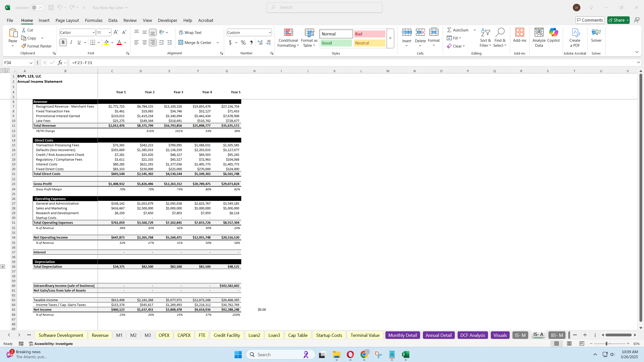This screenshot has width=644, height=362.
Task: Click the Share button
Action: pyautogui.click(x=618, y=20)
